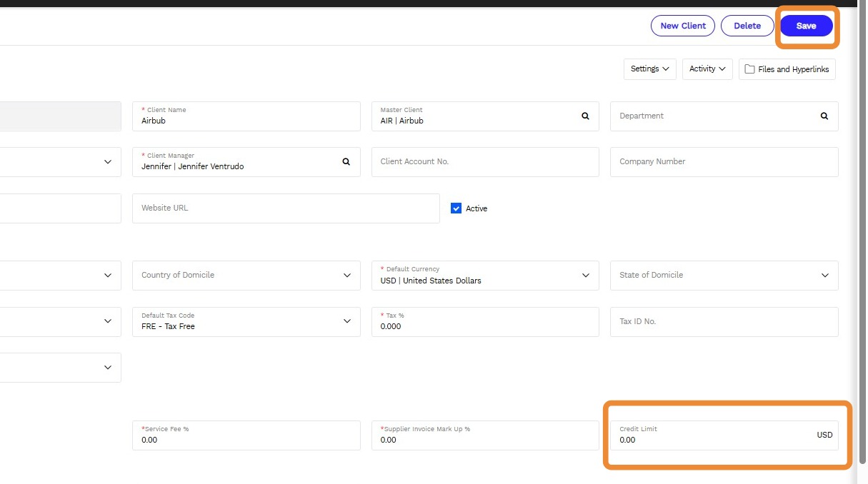The height and width of the screenshot is (484, 868).
Task: Click the Tax % field
Action: click(x=485, y=322)
